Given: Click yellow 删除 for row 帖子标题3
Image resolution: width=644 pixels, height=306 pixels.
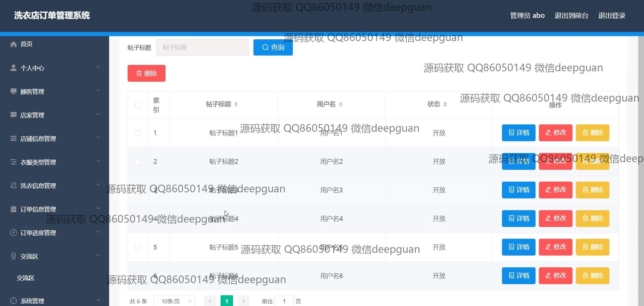Looking at the screenshot, I should click(x=593, y=190).
